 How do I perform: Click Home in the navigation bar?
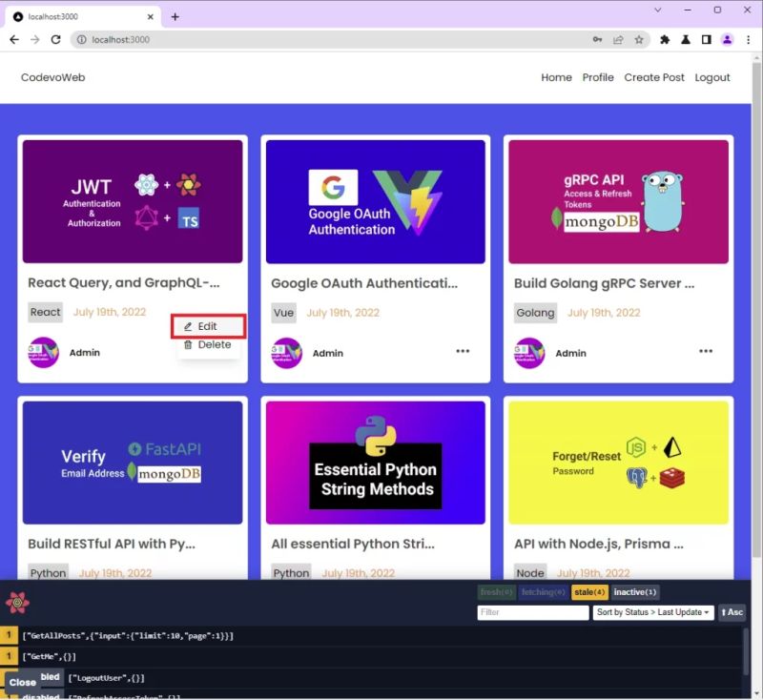click(x=556, y=77)
